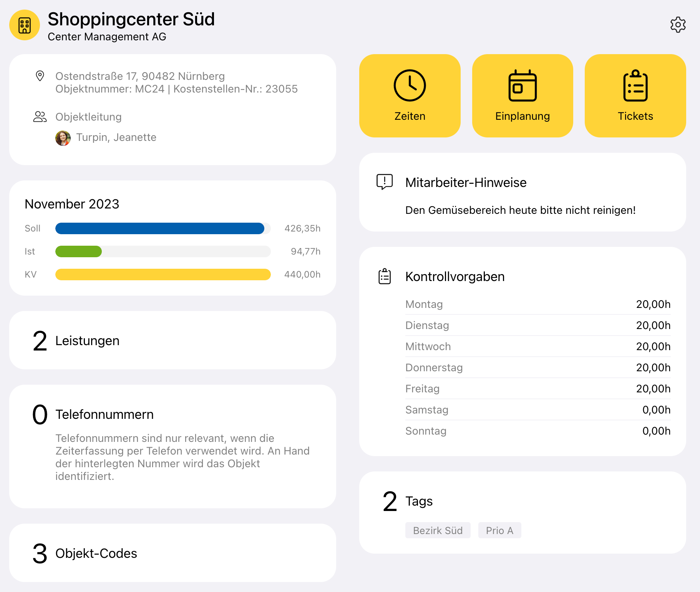Click the Tickets clipboard icon
700x592 pixels.
pos(635,86)
